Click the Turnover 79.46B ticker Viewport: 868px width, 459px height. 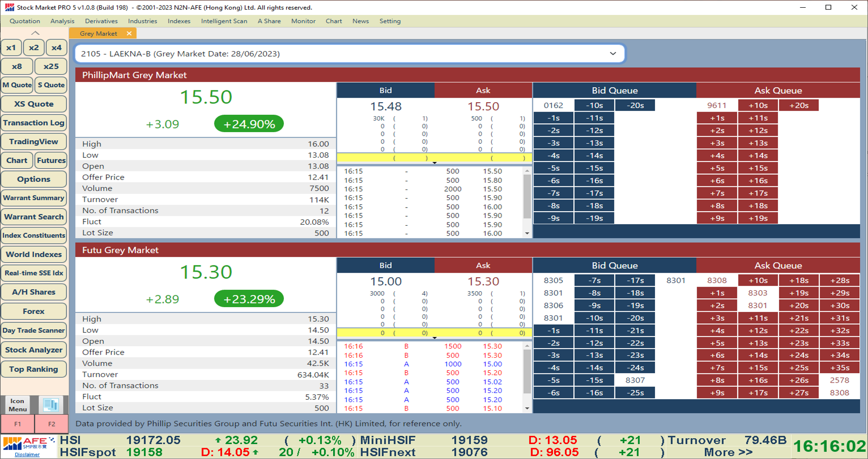(x=727, y=440)
